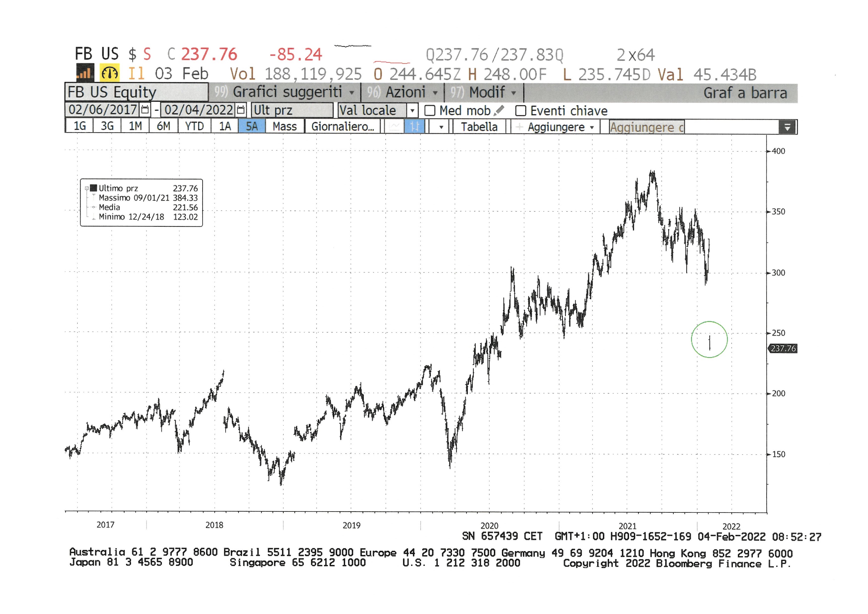
Task: Click the FB US Equity input field
Action: click(x=136, y=92)
